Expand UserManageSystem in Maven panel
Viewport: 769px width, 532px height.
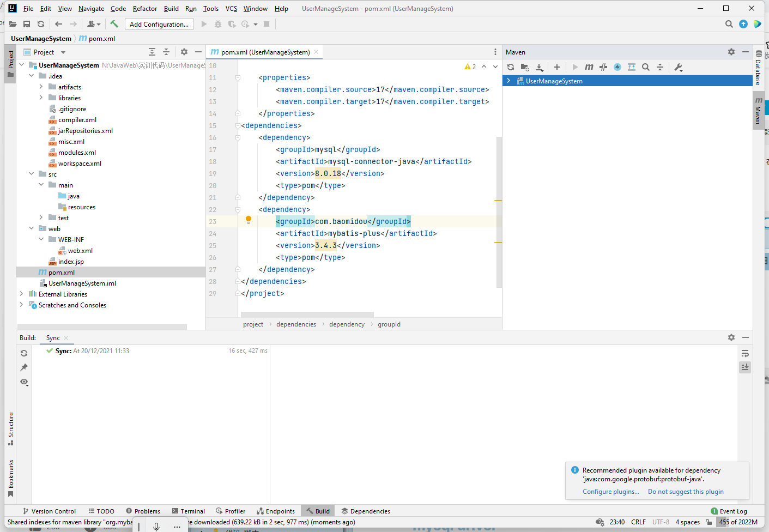508,81
